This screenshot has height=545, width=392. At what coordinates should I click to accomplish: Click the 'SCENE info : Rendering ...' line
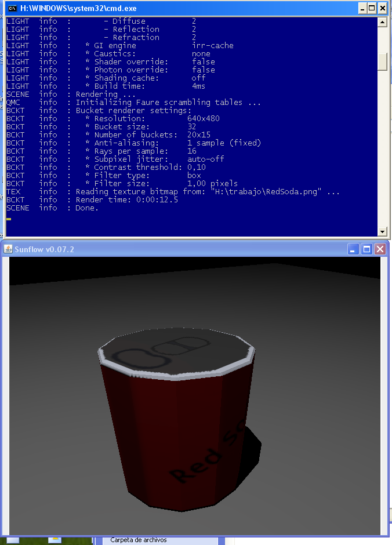coord(71,94)
